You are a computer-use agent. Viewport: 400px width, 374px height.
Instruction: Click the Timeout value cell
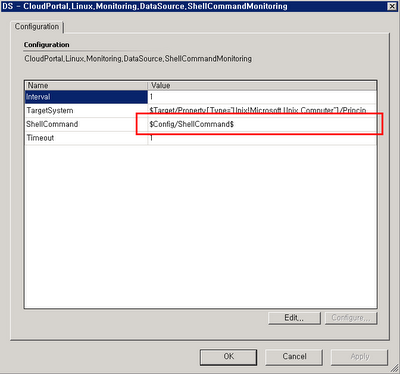(262, 138)
